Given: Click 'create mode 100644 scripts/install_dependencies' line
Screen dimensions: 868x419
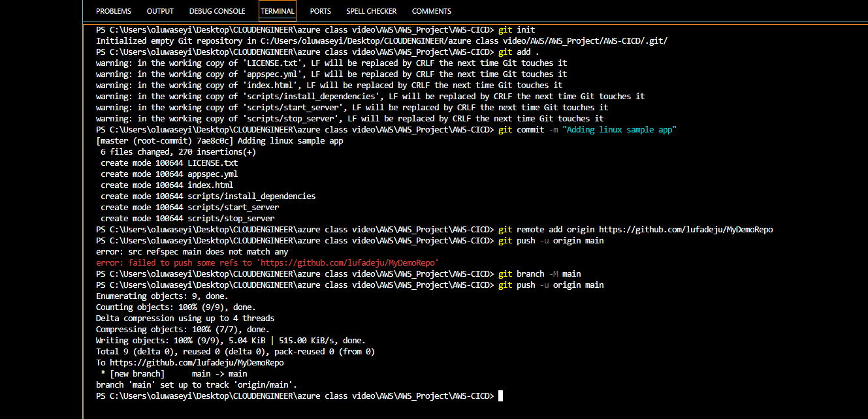Looking at the screenshot, I should click(x=208, y=196).
